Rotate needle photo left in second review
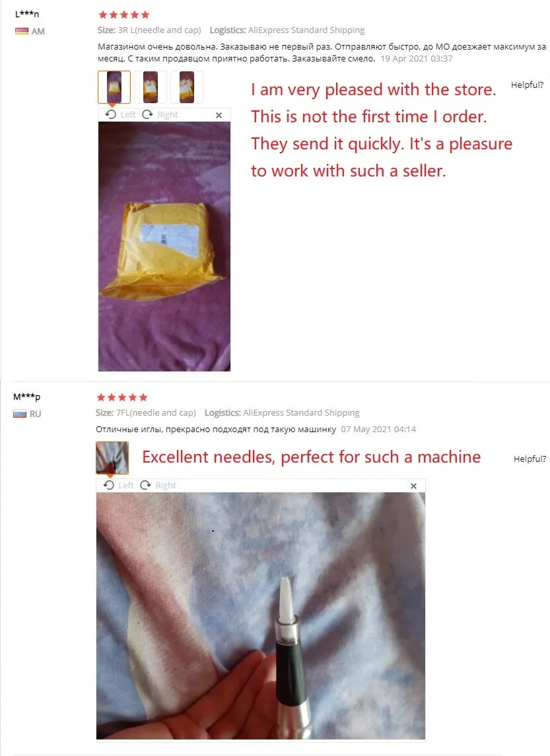This screenshot has width=550, height=756. coord(118,486)
